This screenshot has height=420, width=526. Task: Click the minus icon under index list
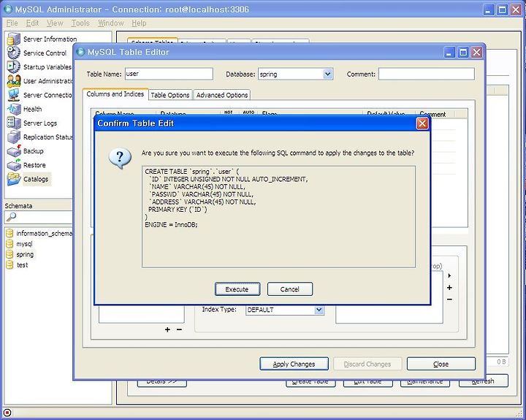[179, 329]
